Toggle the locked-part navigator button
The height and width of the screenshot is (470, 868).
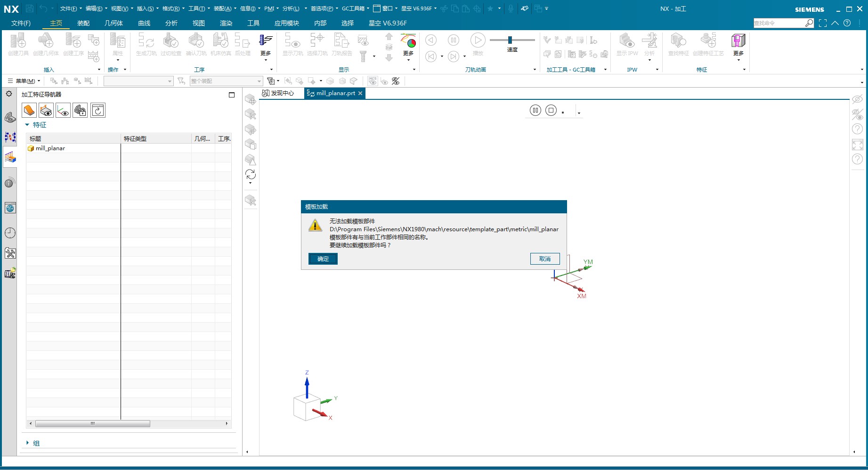pyautogui.click(x=80, y=110)
